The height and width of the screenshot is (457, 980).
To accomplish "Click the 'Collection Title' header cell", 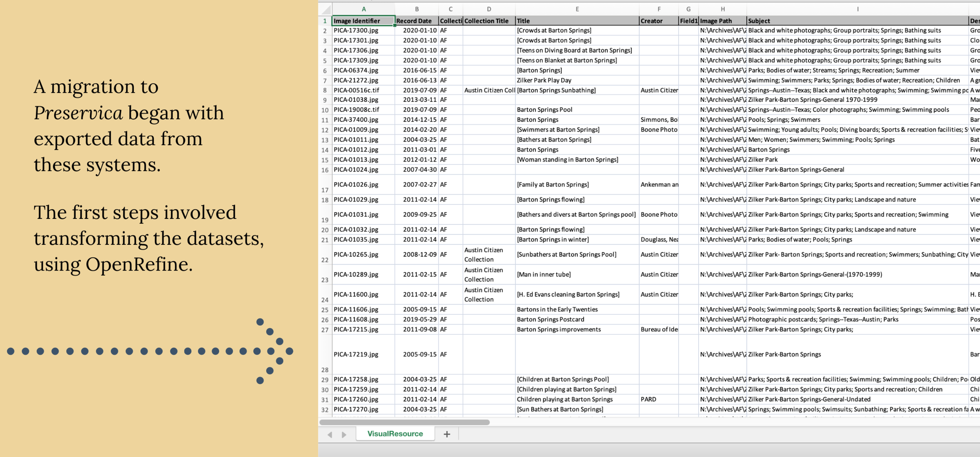I will click(x=489, y=21).
